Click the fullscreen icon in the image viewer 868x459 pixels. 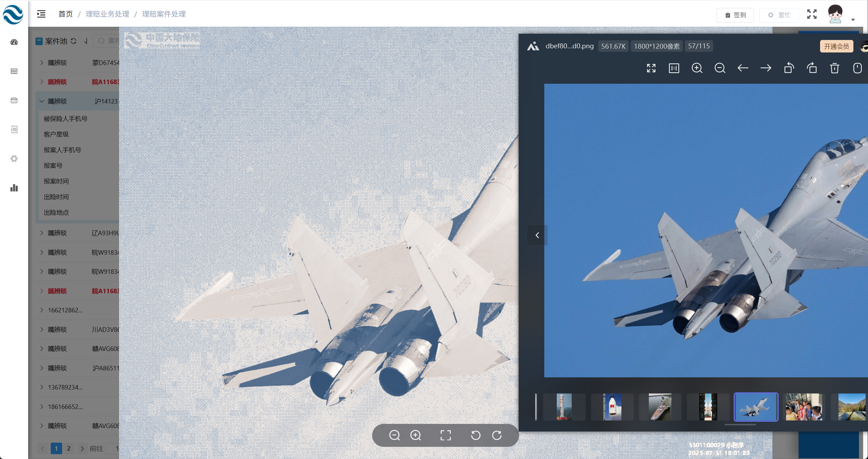coord(651,68)
